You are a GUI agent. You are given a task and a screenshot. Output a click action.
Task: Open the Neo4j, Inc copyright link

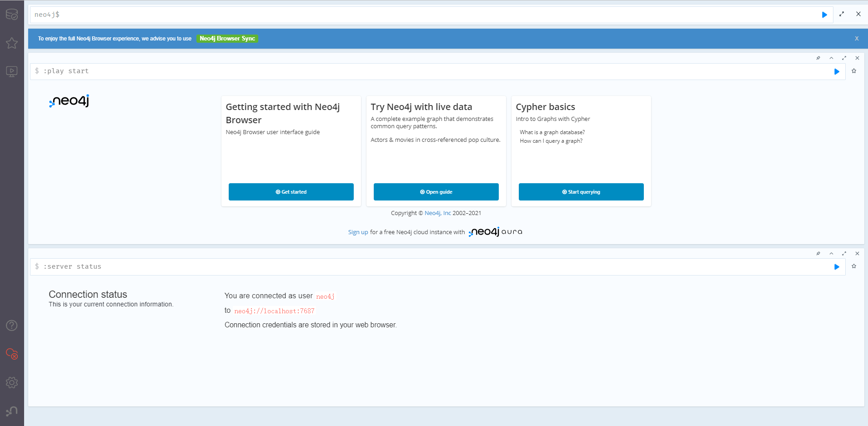438,213
